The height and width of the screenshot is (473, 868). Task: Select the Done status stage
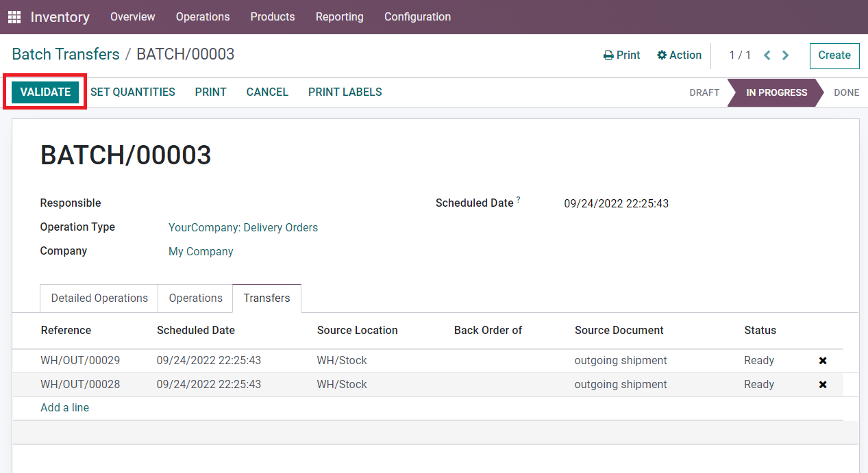(x=846, y=93)
